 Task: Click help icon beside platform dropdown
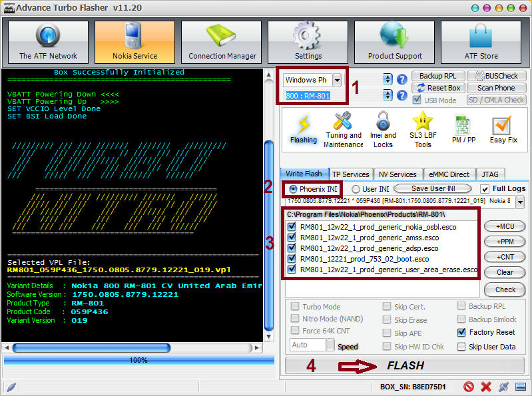pyautogui.click(x=402, y=80)
